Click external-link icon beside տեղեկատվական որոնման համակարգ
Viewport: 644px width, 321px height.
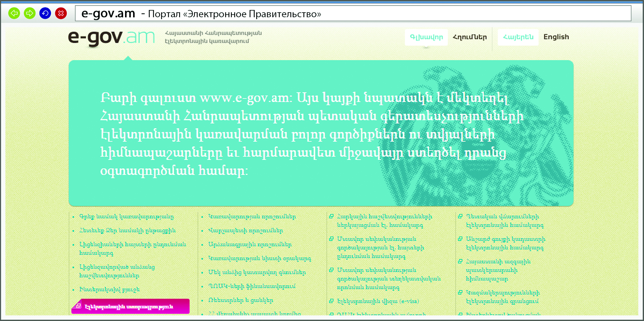pyautogui.click(x=331, y=270)
